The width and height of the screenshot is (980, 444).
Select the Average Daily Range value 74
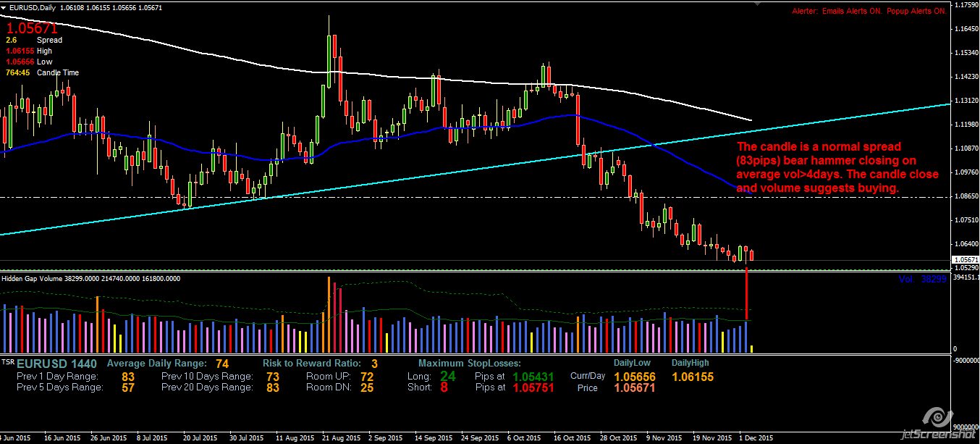222,364
